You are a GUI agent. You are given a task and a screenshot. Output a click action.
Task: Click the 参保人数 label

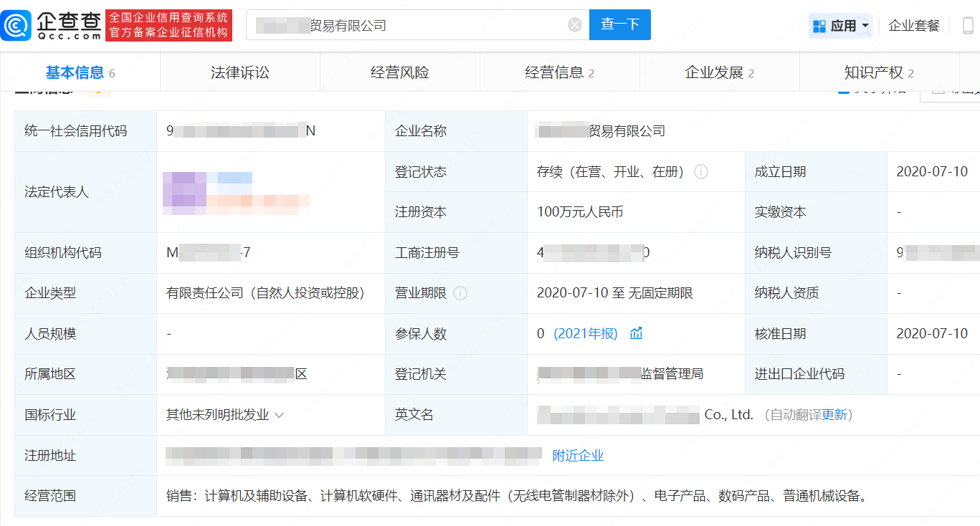[x=421, y=334]
